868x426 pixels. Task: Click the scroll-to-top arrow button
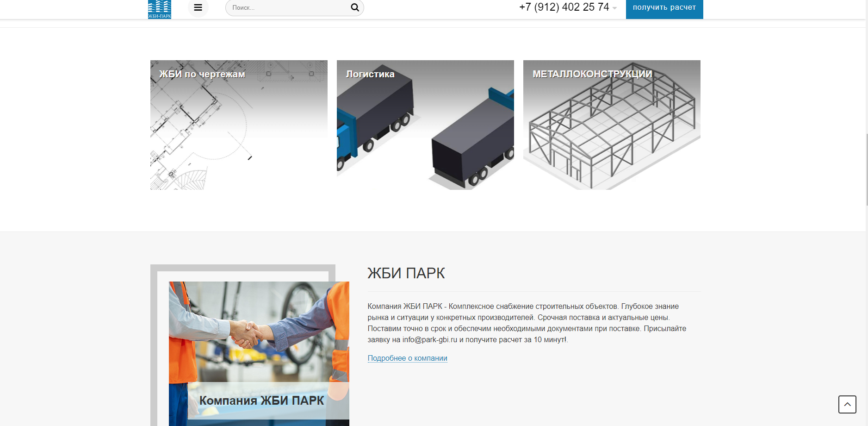pos(847,404)
